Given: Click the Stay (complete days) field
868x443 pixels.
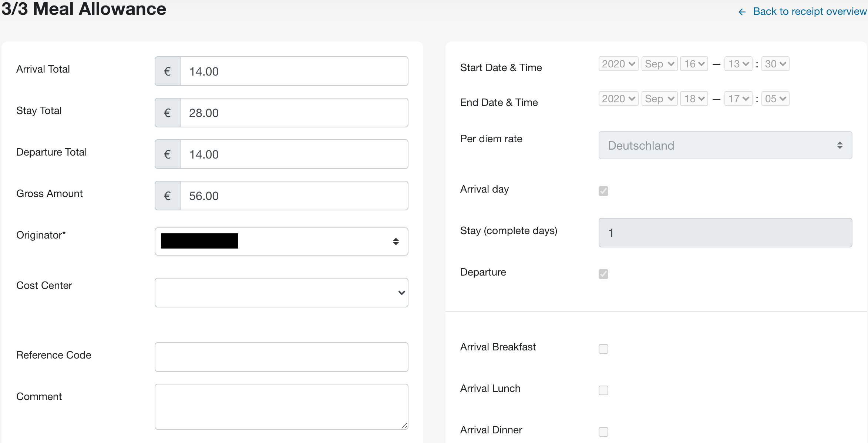Looking at the screenshot, I should (725, 233).
